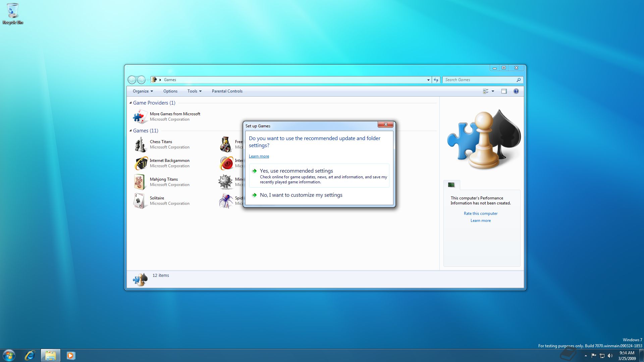Click the Solitaire card icon
This screenshot has width=644, height=362.
pos(140,201)
